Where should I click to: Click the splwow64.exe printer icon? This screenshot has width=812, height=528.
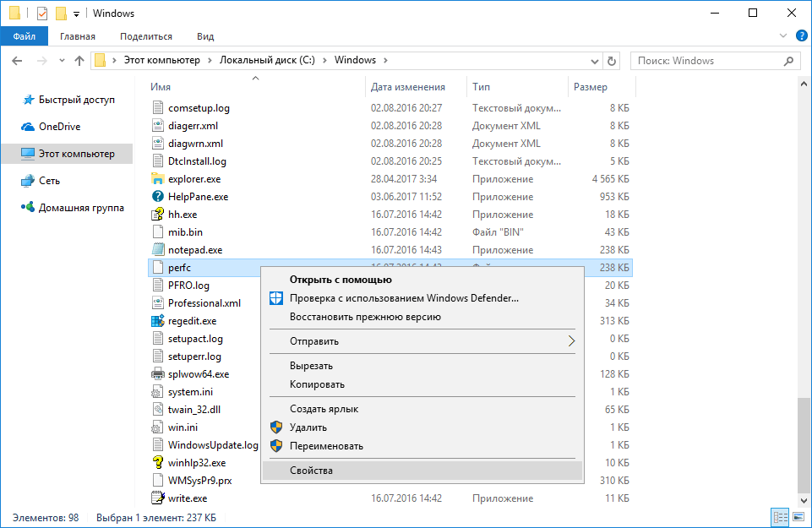pos(157,373)
